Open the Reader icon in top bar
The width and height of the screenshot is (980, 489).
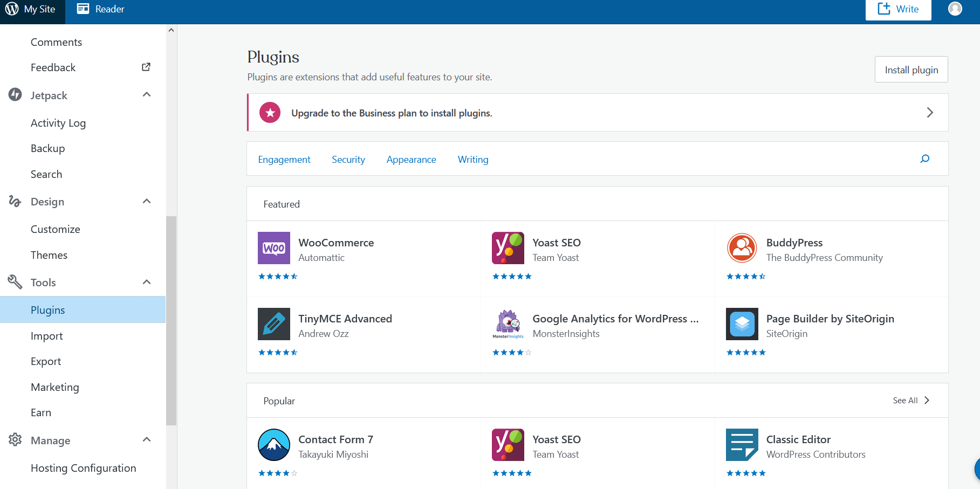(83, 9)
